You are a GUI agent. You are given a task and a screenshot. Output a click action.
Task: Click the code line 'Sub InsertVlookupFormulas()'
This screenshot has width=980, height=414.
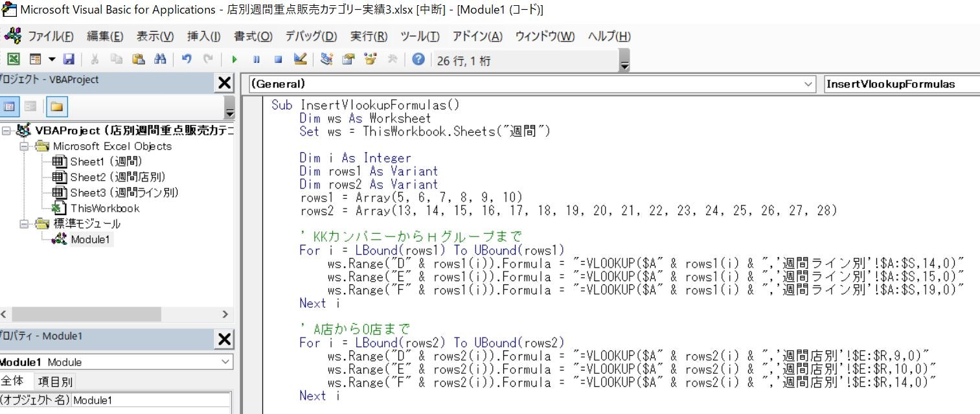click(x=365, y=105)
